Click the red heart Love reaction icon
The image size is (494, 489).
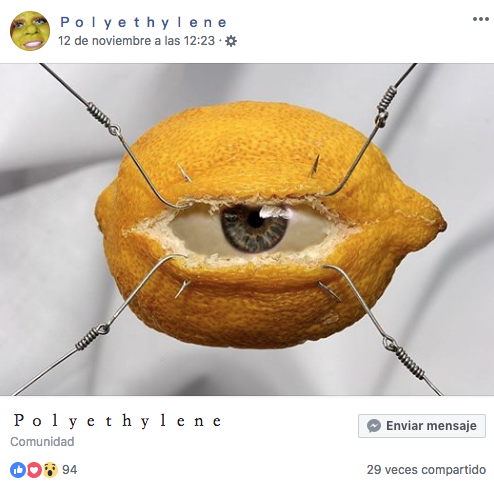point(34,470)
